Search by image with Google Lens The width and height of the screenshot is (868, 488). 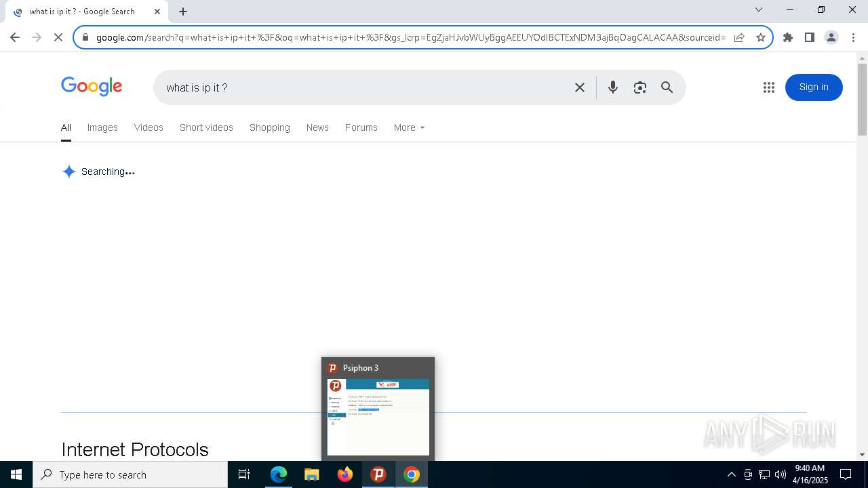coord(640,87)
